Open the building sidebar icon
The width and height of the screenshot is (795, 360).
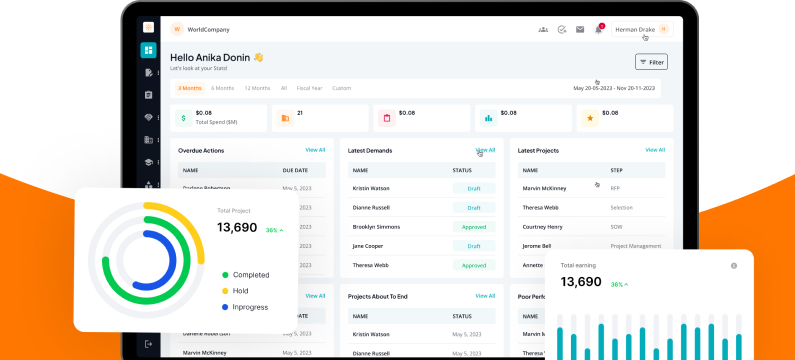coord(148,140)
